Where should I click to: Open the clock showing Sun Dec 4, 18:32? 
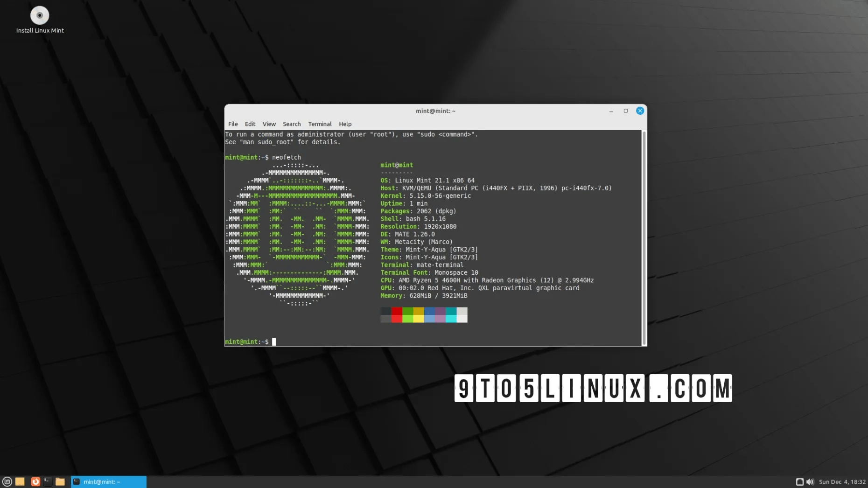[x=842, y=481]
